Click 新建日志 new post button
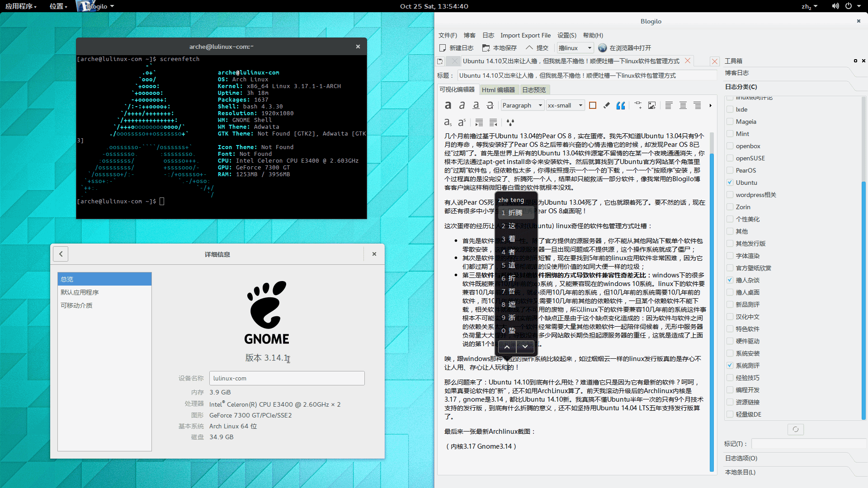This screenshot has height=488, width=868. (456, 48)
